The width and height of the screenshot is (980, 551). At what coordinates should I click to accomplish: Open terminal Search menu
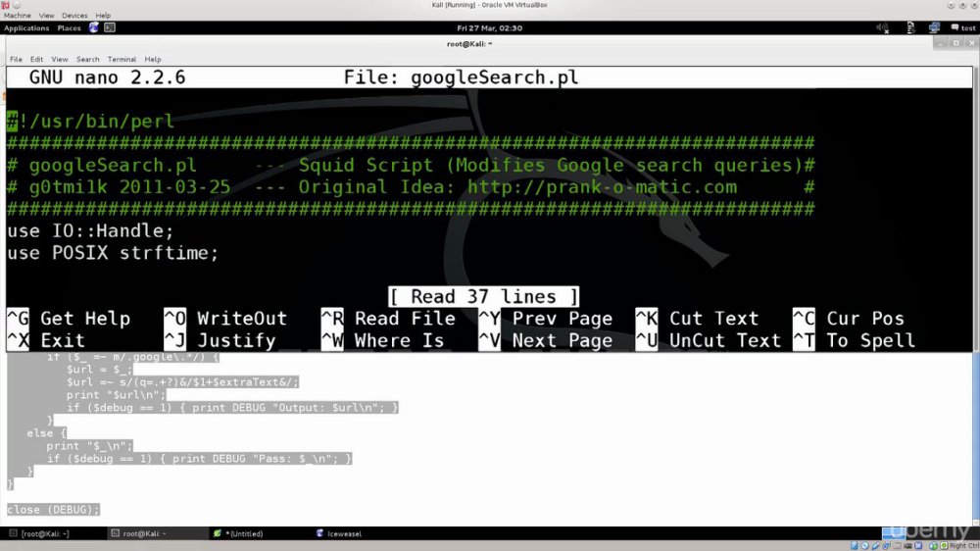coord(87,60)
